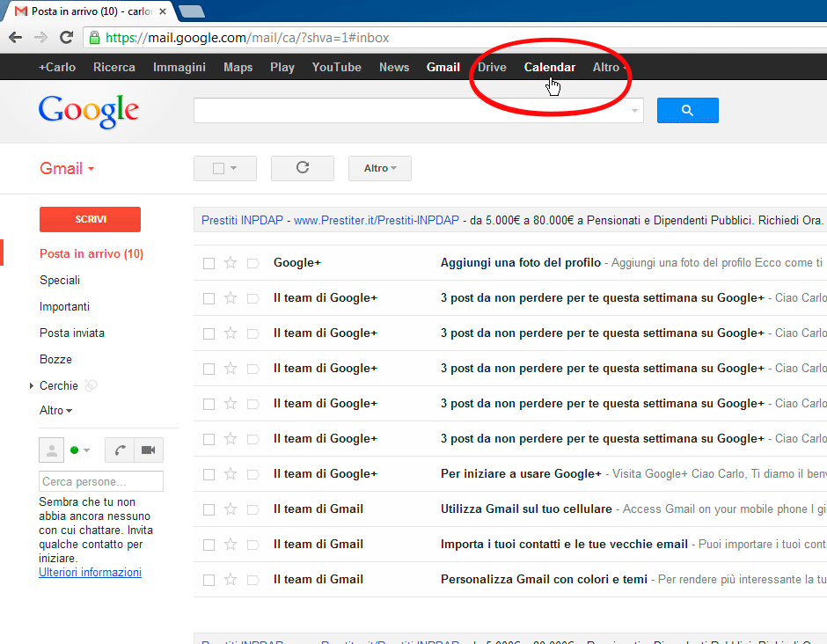Expand the Cerchie label triangle
The width and height of the screenshot is (827, 644).
point(32,385)
